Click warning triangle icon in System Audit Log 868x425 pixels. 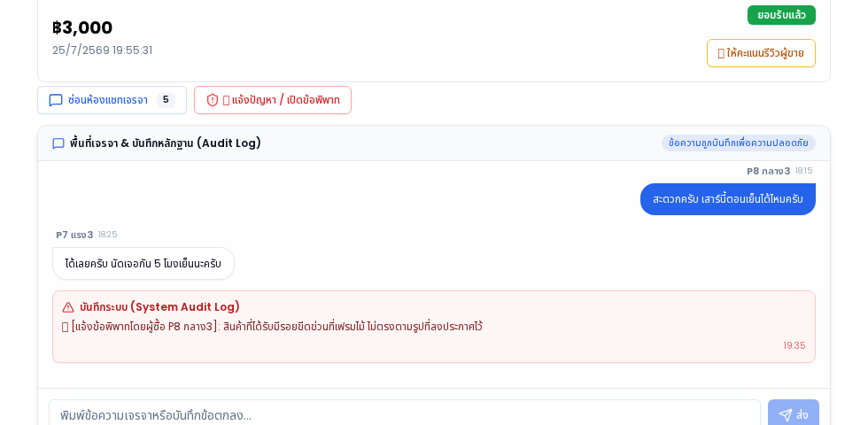coord(68,307)
